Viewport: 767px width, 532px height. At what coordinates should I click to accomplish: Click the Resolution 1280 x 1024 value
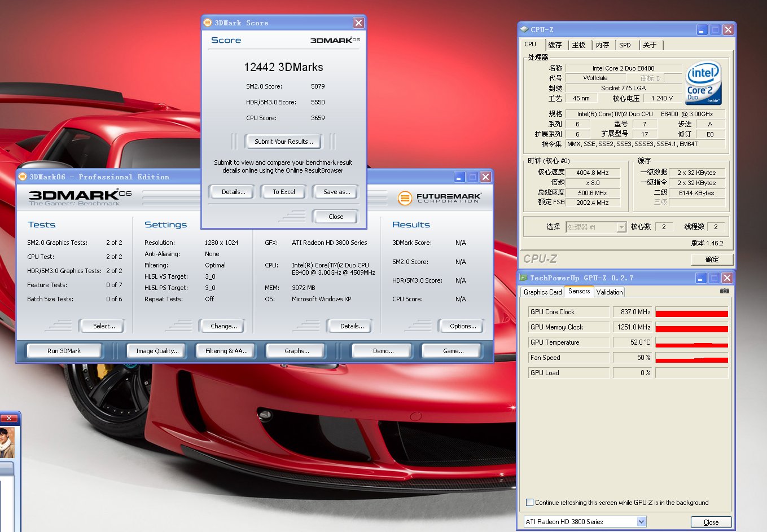coord(221,243)
